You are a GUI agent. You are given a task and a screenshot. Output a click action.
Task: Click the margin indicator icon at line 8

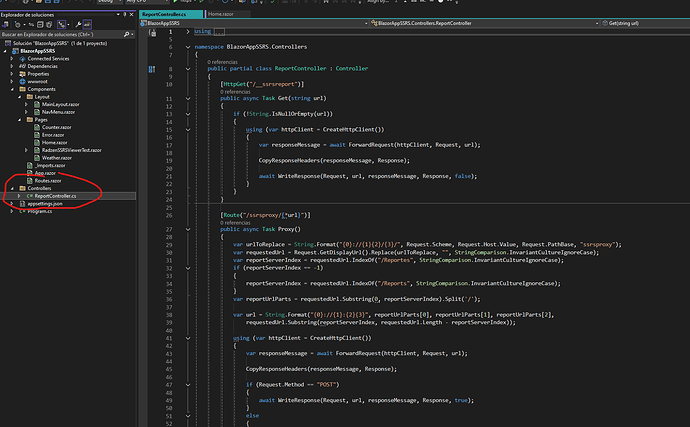(x=152, y=69)
